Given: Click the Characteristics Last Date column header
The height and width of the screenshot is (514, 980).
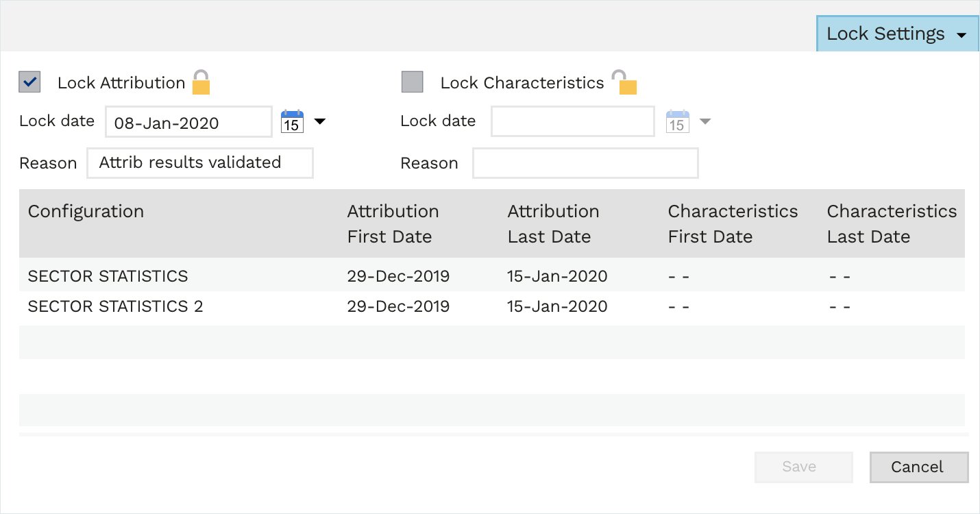Looking at the screenshot, I should coord(891,223).
